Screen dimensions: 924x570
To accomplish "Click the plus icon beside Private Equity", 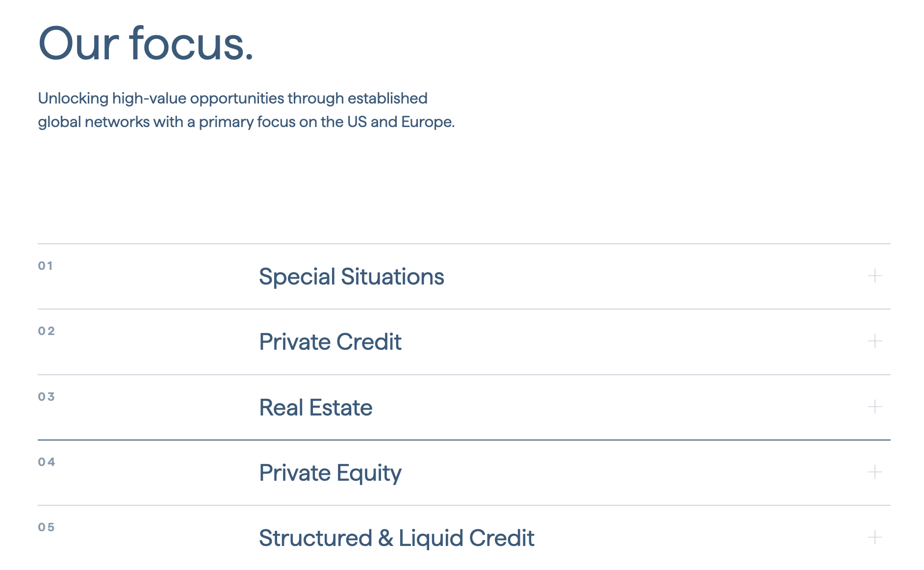I will 874,472.
